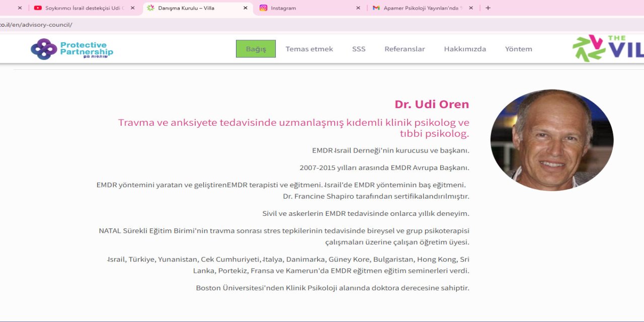Screen dimensions: 644x322
Task: Select Hakkımızda in the navigation menu
Action: [464, 49]
